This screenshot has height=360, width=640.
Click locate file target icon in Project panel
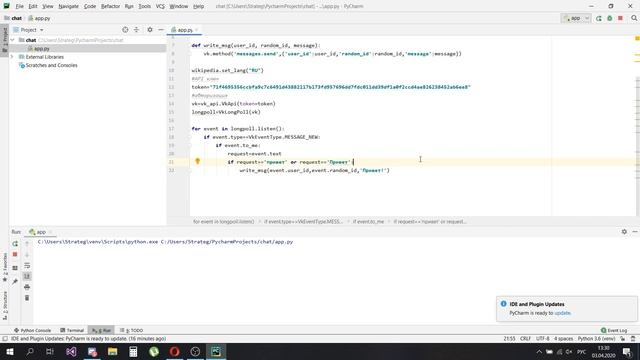[x=125, y=30]
